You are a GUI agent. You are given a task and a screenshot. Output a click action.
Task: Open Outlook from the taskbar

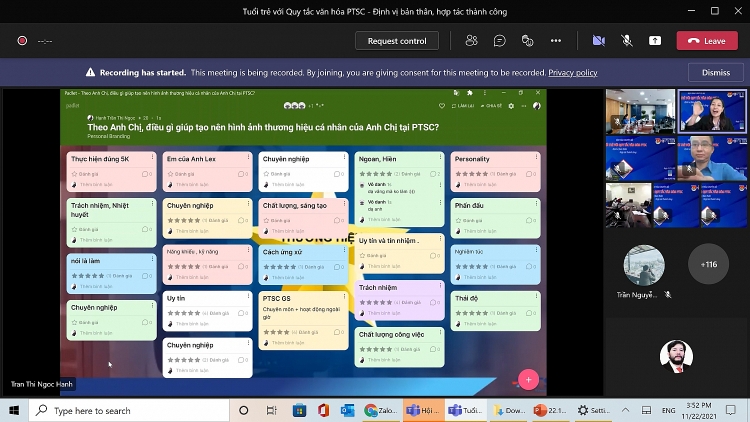click(x=348, y=410)
